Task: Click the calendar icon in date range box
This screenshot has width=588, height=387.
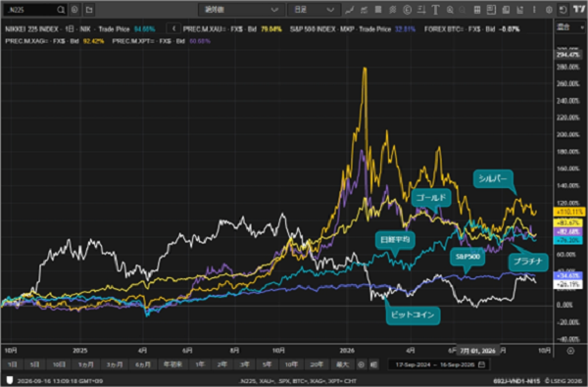Action: point(482,364)
